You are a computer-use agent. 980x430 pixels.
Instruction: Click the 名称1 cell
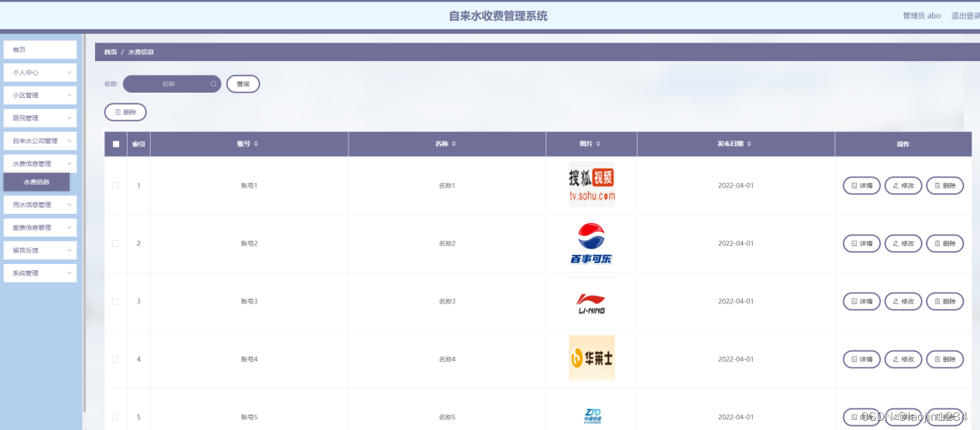point(447,185)
